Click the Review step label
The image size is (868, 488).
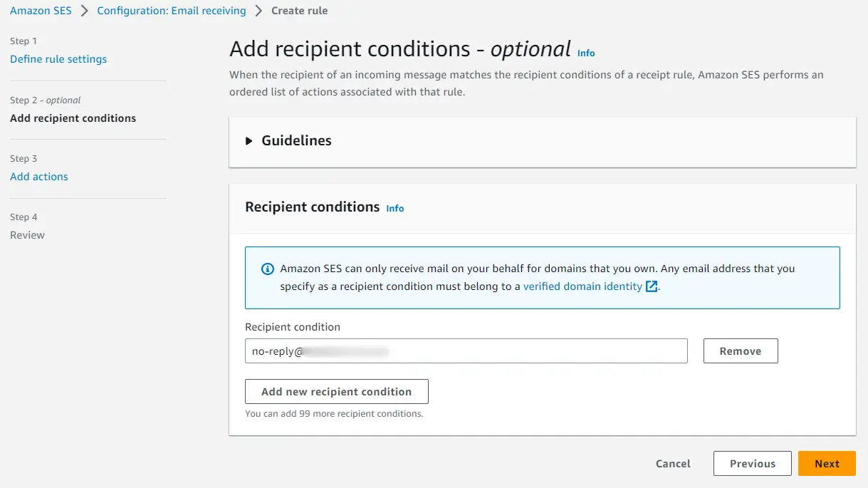pos(27,235)
